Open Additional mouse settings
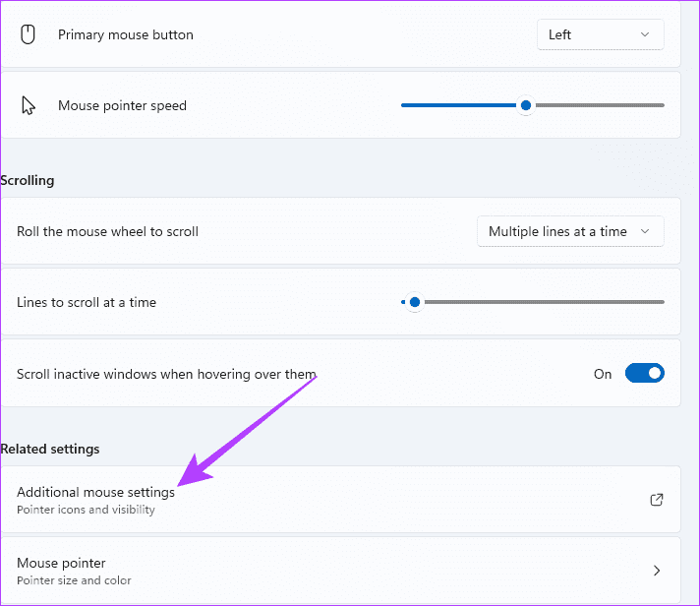700x606 pixels. (95, 492)
